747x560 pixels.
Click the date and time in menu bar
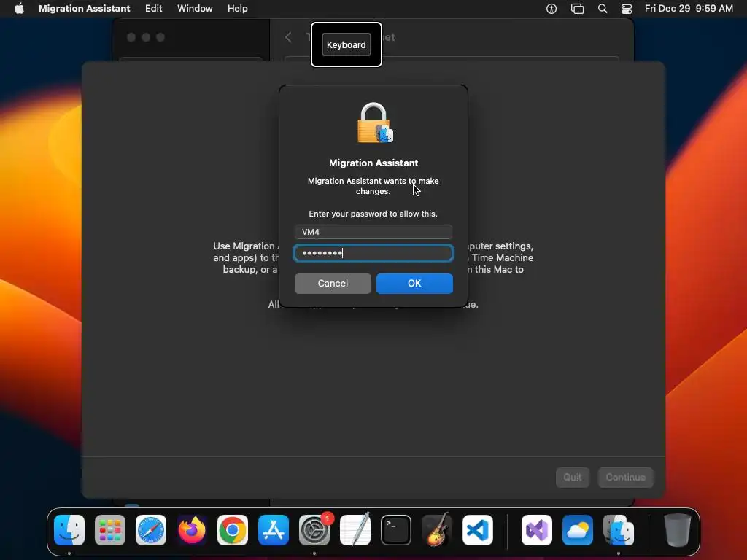pyautogui.click(x=689, y=9)
